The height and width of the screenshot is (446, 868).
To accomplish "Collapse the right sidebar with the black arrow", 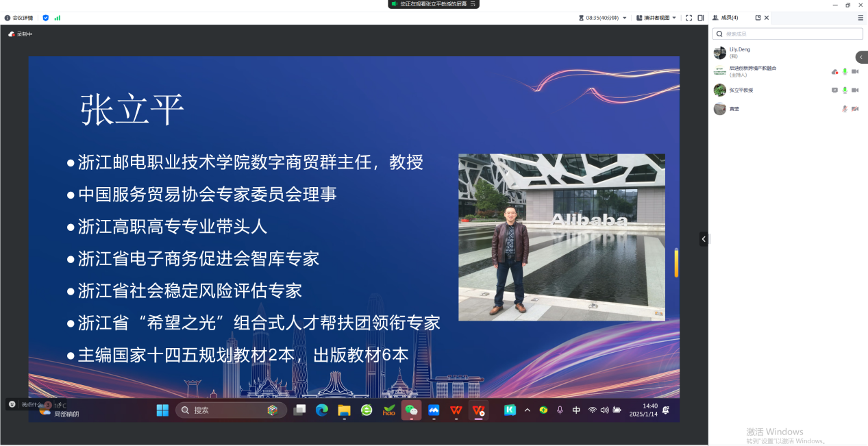I will point(703,239).
